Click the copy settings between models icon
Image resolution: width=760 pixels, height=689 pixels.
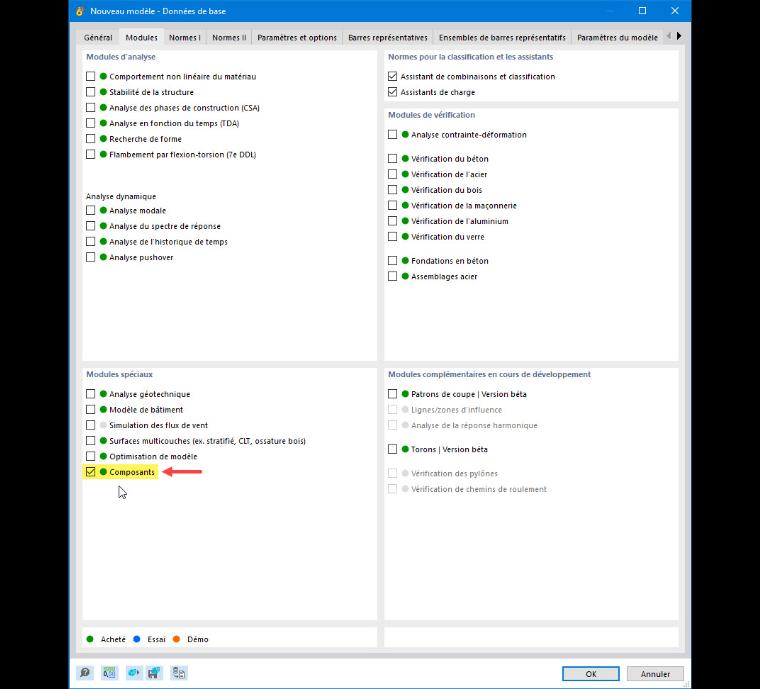point(179,673)
